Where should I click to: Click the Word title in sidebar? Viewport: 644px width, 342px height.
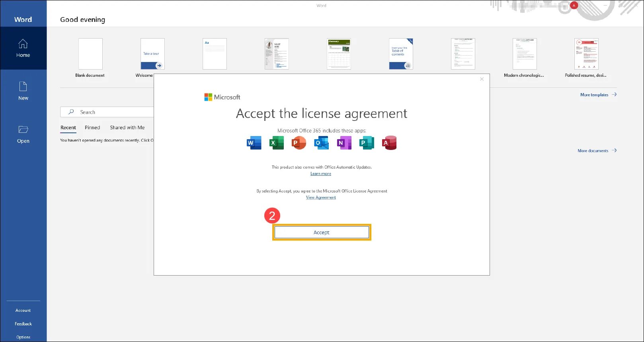[23, 19]
